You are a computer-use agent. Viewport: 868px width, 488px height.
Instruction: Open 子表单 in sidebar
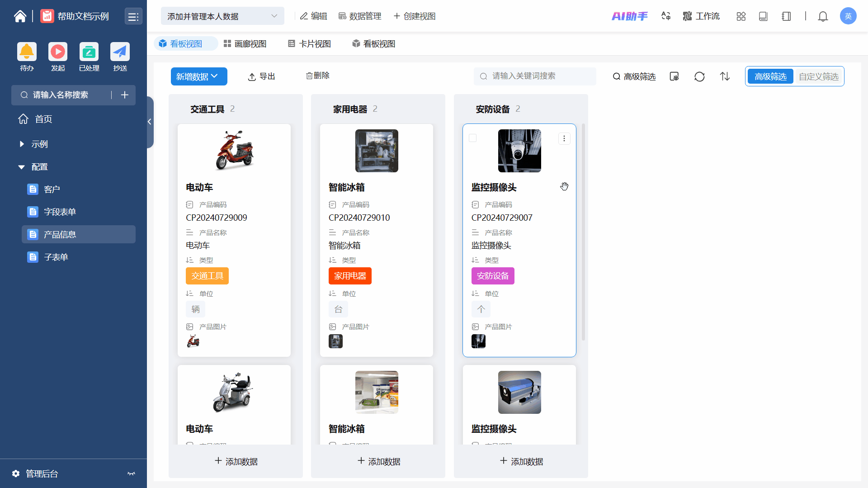[79, 257]
